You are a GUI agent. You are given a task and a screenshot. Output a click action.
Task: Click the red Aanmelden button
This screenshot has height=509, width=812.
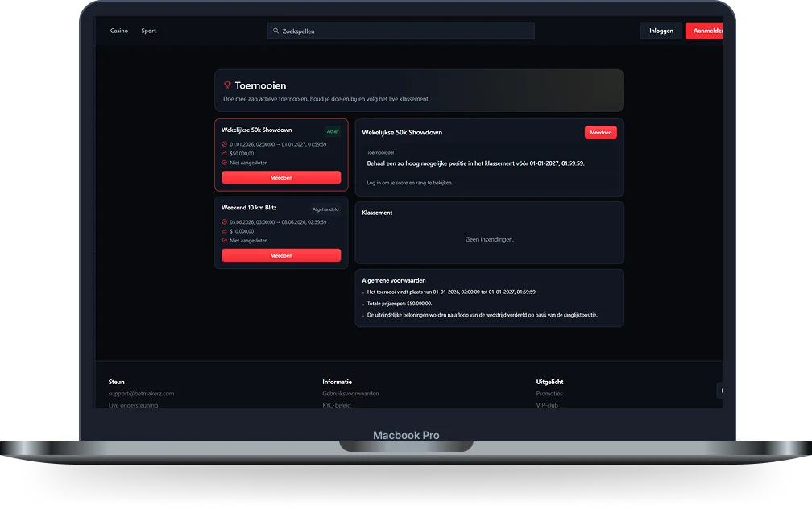(x=704, y=31)
